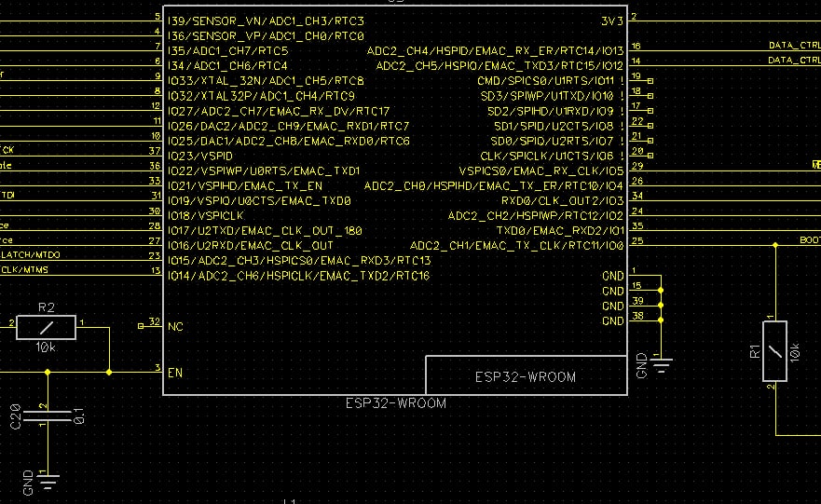Click the BOOT net label
This screenshot has width=821, height=504.
point(810,239)
